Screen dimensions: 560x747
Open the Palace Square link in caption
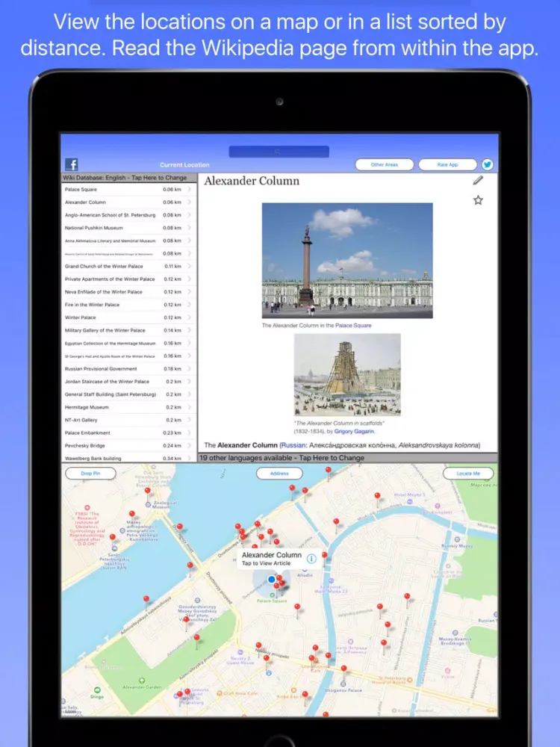point(353,326)
